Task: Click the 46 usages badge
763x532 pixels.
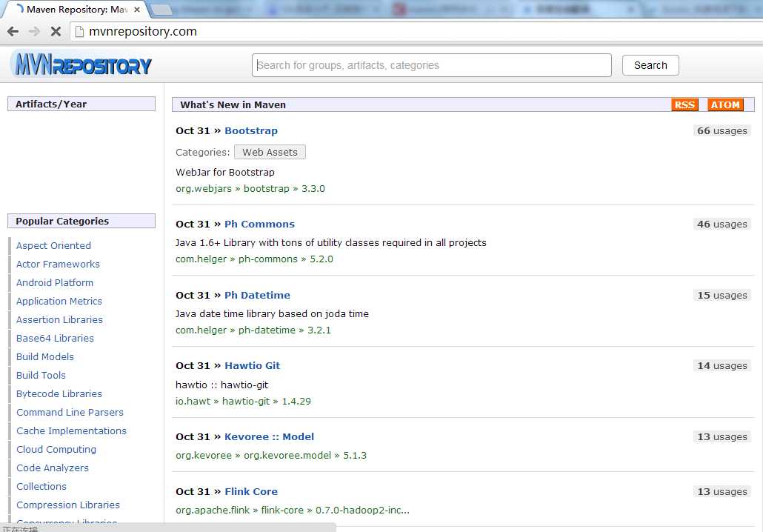Action: click(722, 224)
